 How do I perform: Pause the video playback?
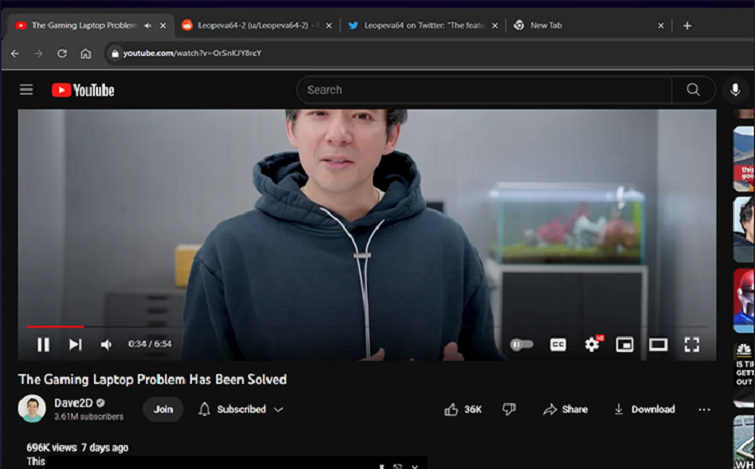point(43,344)
